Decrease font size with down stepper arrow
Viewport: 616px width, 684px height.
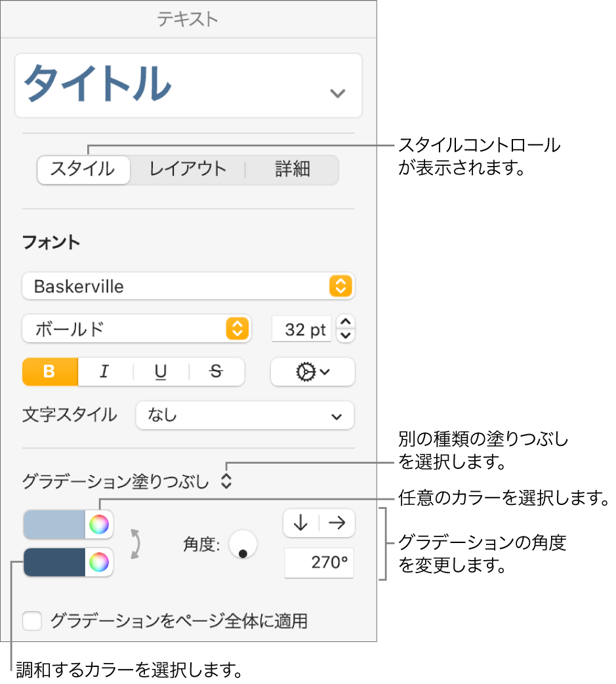coord(346,336)
